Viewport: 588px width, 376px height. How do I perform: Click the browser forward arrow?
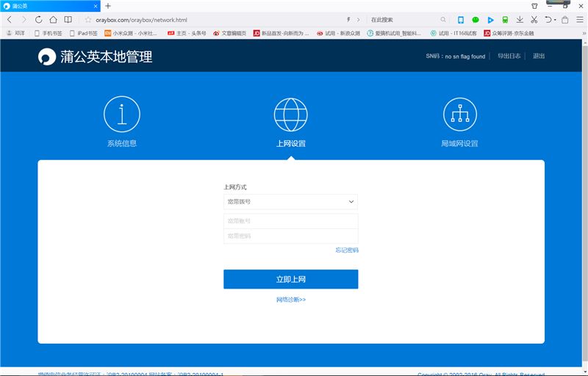[x=24, y=20]
